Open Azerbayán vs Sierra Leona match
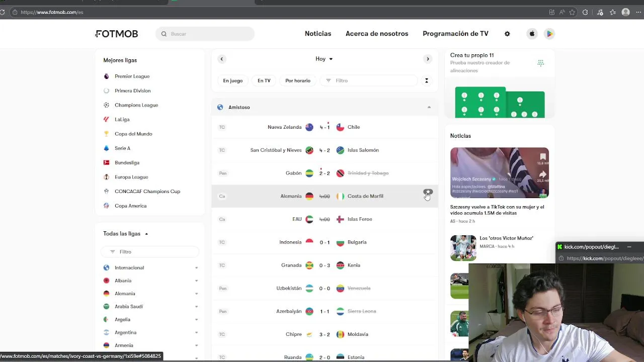 tap(325, 312)
